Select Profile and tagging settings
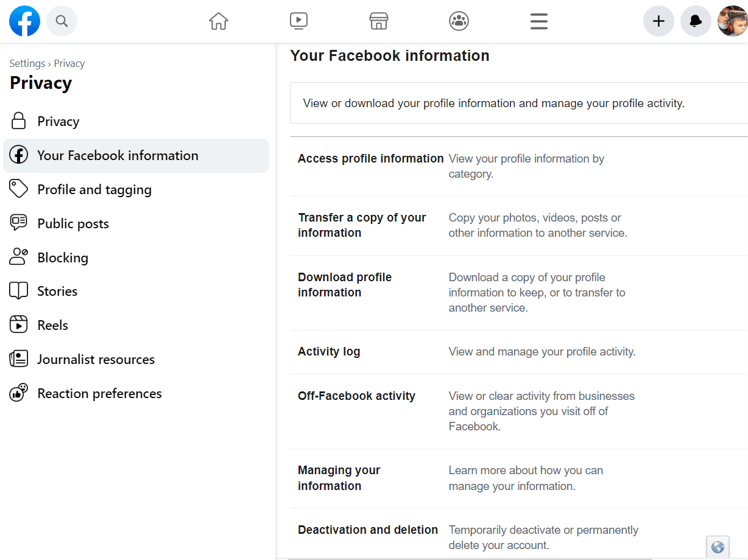Image resolution: width=748 pixels, height=560 pixels. pos(94,189)
